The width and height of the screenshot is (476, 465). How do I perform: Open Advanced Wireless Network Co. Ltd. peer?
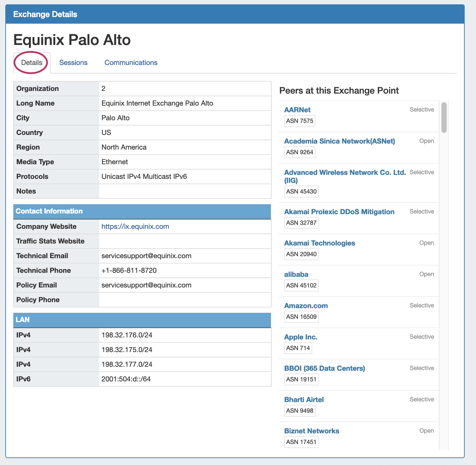[345, 173]
